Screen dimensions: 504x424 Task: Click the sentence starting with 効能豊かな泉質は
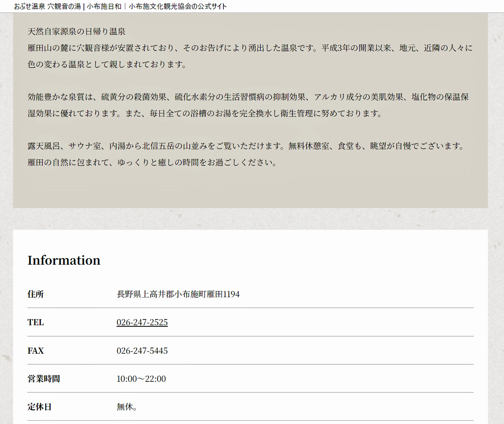click(x=248, y=97)
